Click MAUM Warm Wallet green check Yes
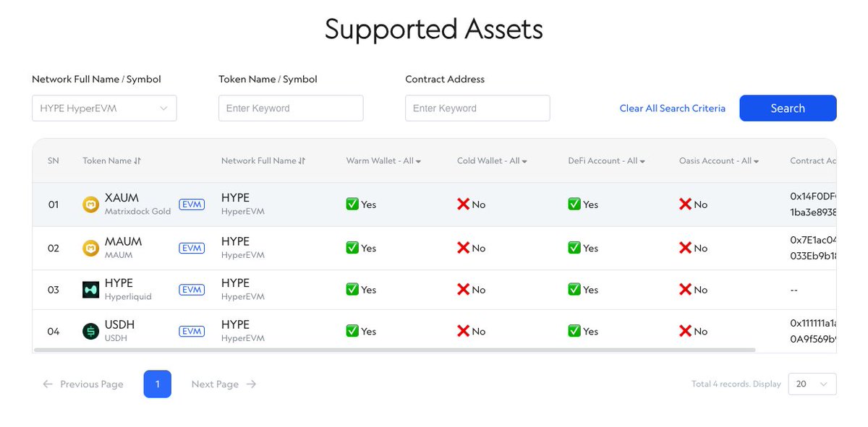The height and width of the screenshot is (427, 868). click(361, 248)
